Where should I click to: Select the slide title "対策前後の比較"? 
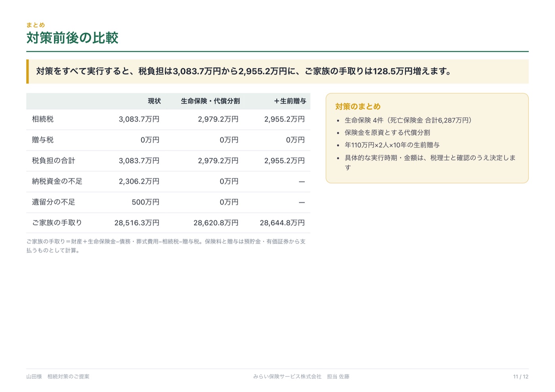click(x=73, y=38)
